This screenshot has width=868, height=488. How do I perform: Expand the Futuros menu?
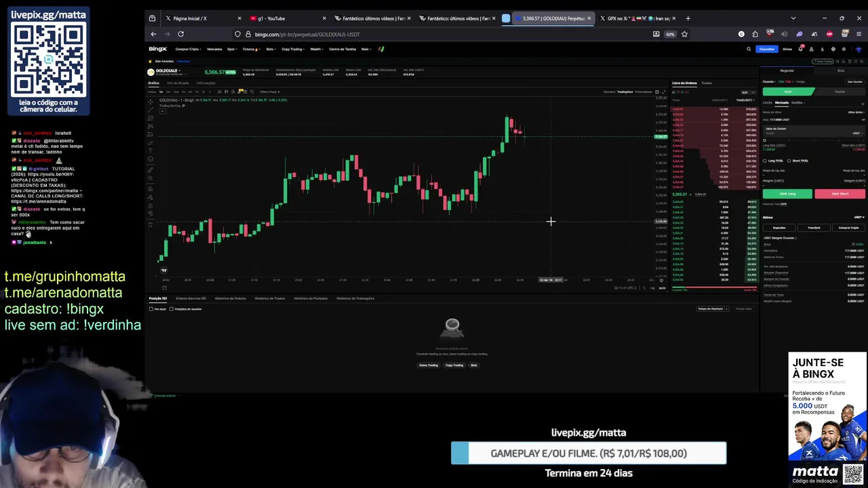pos(252,49)
